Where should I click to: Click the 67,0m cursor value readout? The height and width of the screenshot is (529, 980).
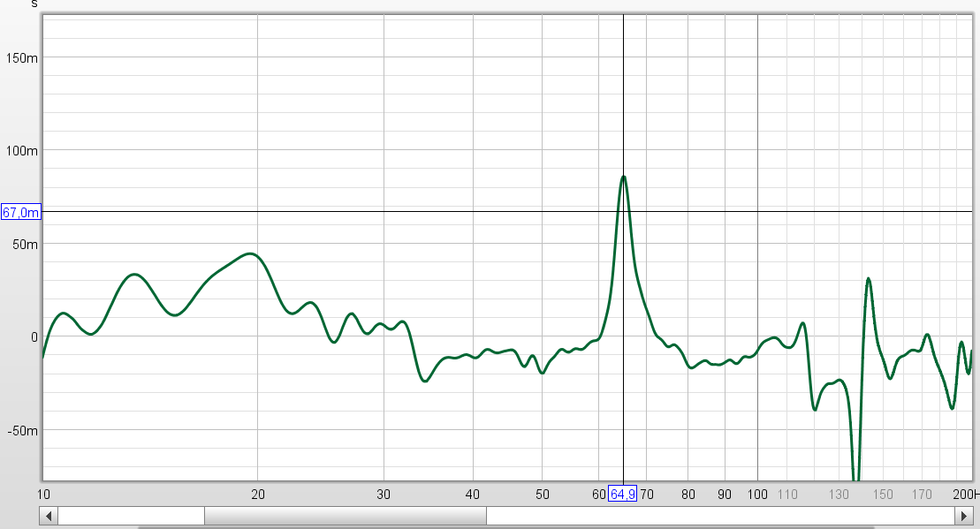pyautogui.click(x=20, y=212)
